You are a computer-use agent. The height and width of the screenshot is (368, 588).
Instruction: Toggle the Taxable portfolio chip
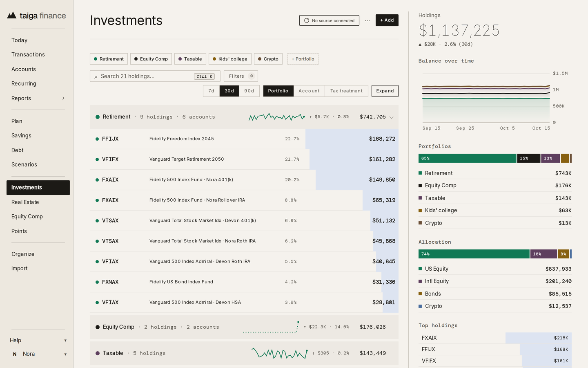(190, 59)
